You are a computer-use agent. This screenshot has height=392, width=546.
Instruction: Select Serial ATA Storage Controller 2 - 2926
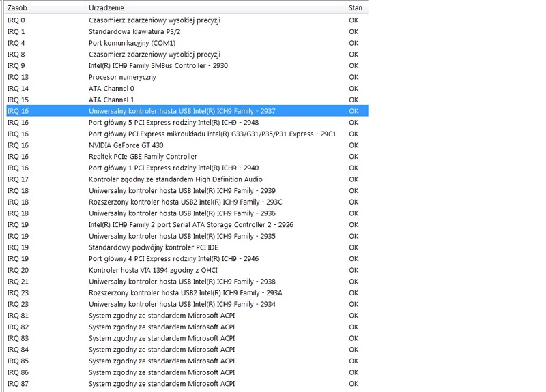pyautogui.click(x=187, y=225)
